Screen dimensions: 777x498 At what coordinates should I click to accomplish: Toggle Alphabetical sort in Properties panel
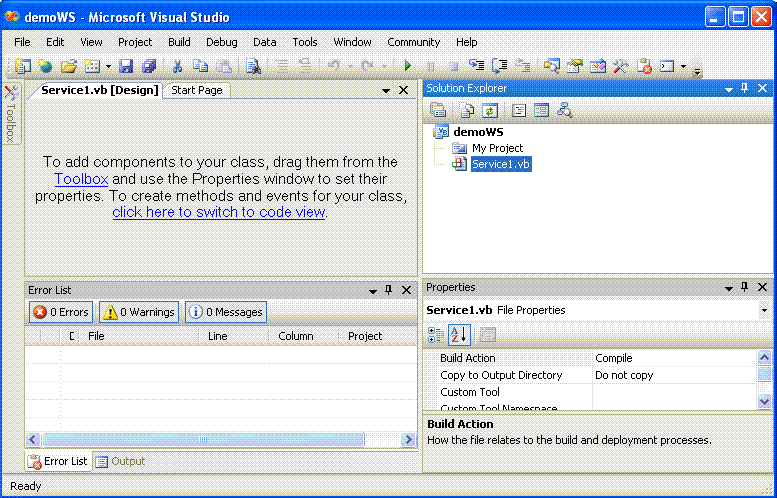pyautogui.click(x=459, y=335)
